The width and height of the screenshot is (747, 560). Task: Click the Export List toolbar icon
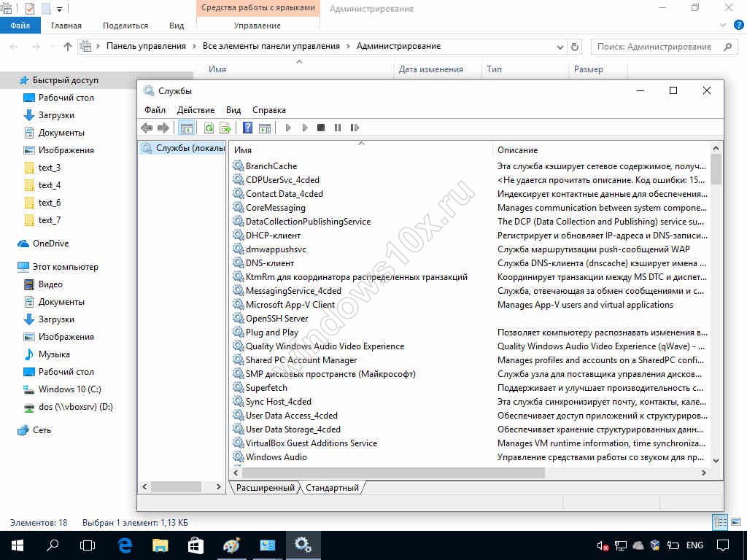(x=225, y=128)
